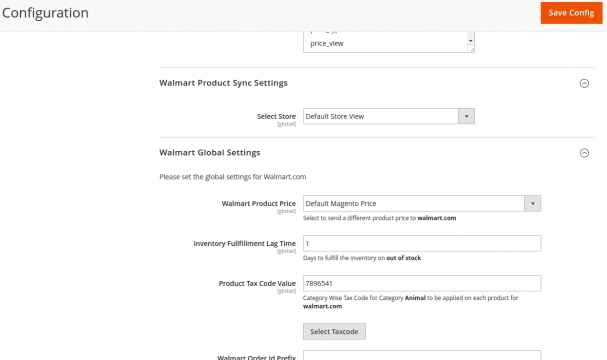Click the Walmart Product Price label
Image resolution: width=607 pixels, height=360 pixels.
(259, 204)
